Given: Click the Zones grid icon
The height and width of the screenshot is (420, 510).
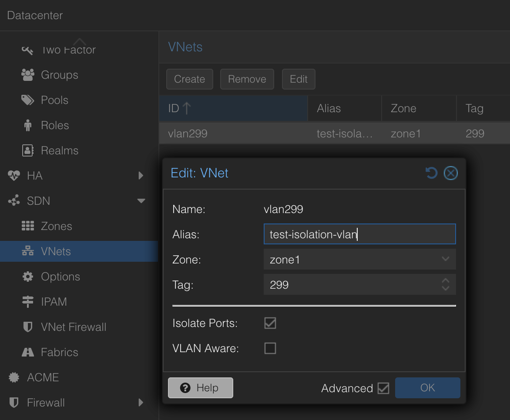Looking at the screenshot, I should [x=27, y=226].
